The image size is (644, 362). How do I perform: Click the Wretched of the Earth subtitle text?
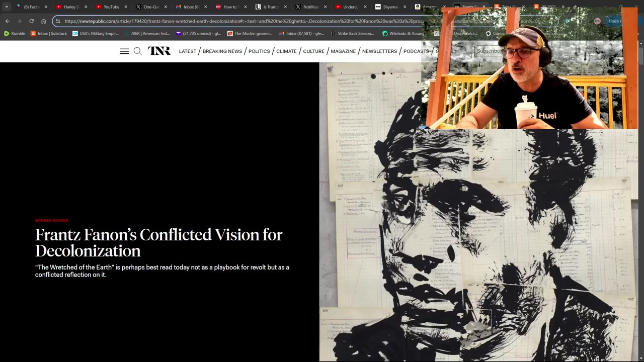click(x=162, y=271)
